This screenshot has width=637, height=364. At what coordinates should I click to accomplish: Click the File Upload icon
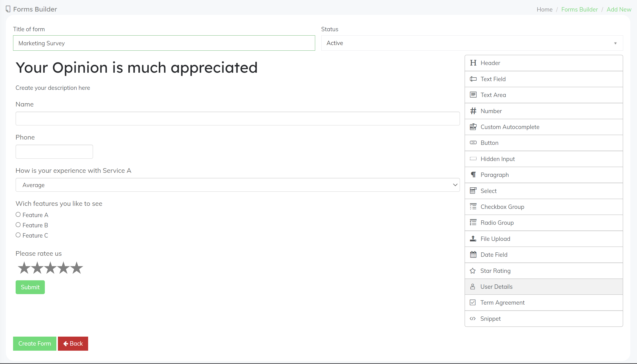[473, 239]
